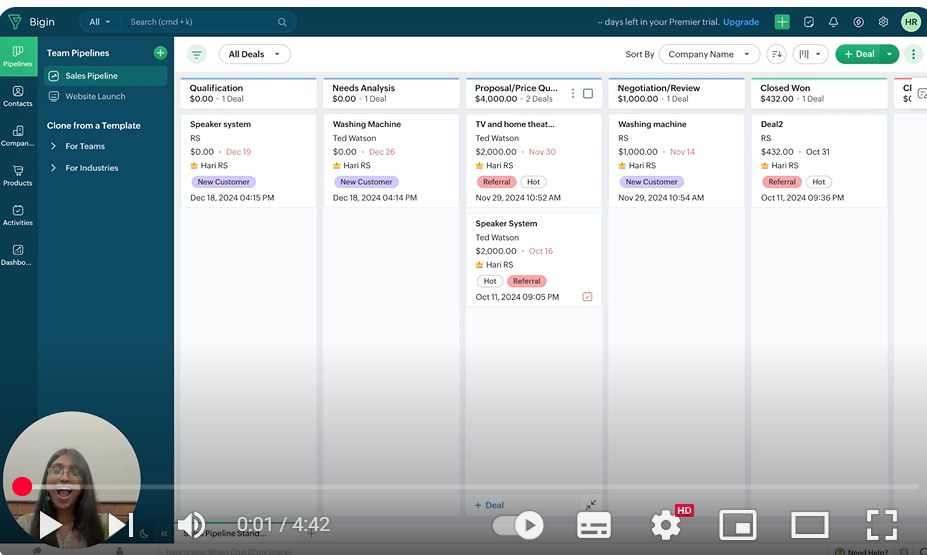Viewport: 927px width, 555px height.
Task: Open the Dashboards module
Action: [x=18, y=255]
